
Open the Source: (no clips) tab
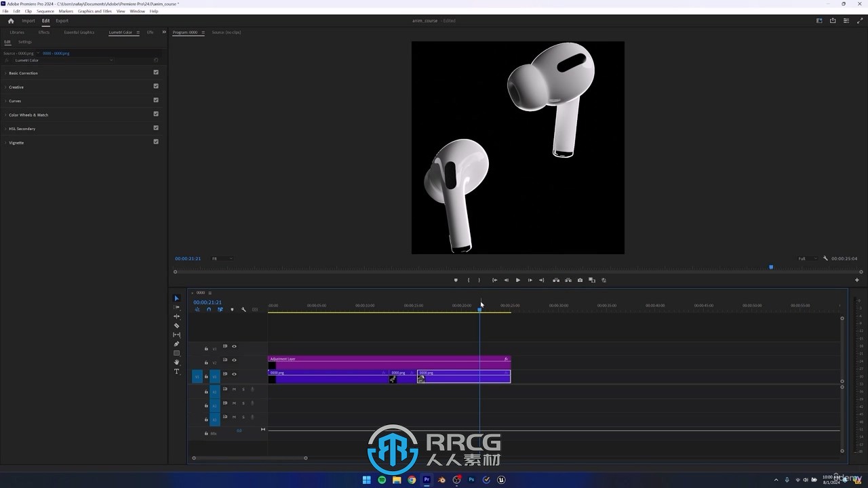pos(226,32)
